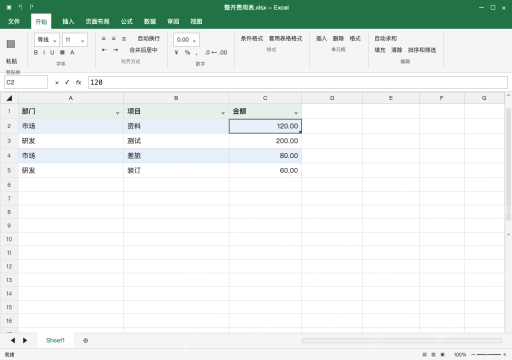Switch to the 公式 (Formulas) tab
512x360 pixels.
[126, 21]
